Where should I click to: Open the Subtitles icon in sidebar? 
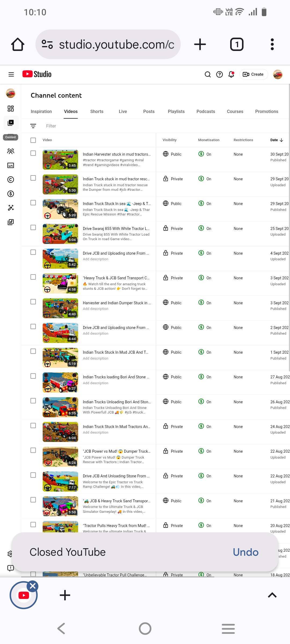pos(10,165)
